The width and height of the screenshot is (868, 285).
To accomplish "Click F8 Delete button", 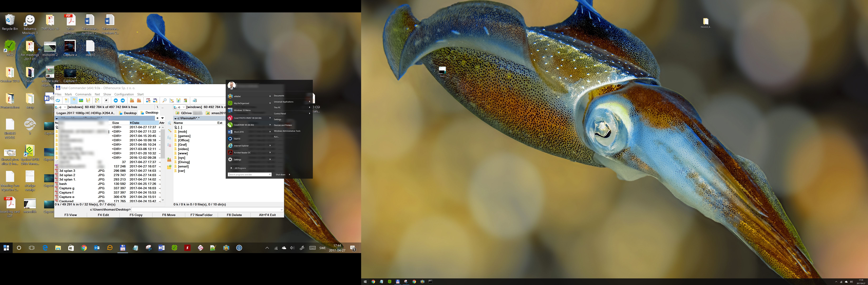I will coord(234,215).
